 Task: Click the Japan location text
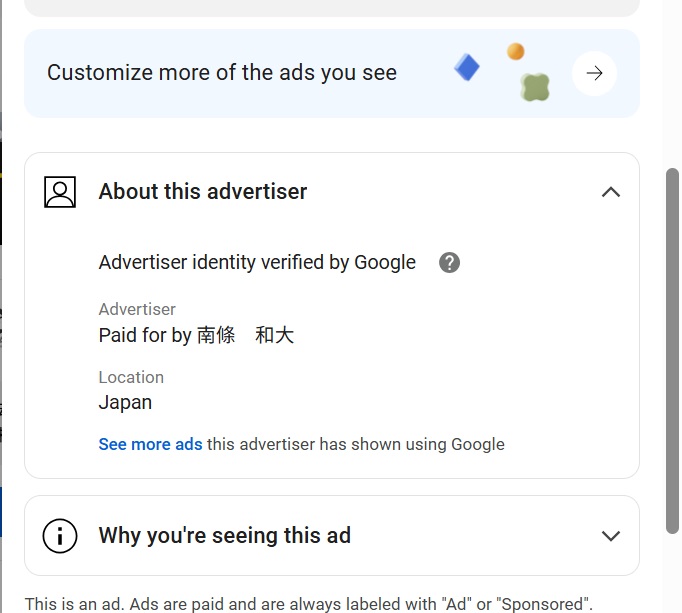pyautogui.click(x=125, y=403)
